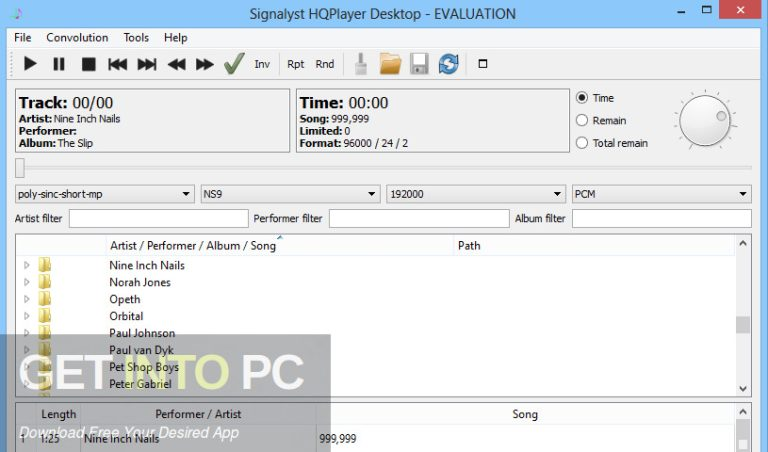Select Orbital in library tree
This screenshot has height=452, width=768.
coord(126,316)
